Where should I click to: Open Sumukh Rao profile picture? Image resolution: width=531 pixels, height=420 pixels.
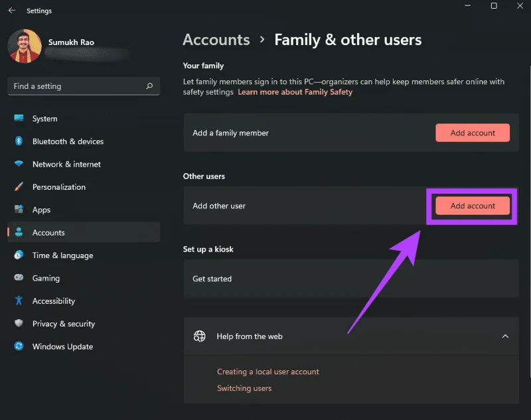pyautogui.click(x=25, y=46)
